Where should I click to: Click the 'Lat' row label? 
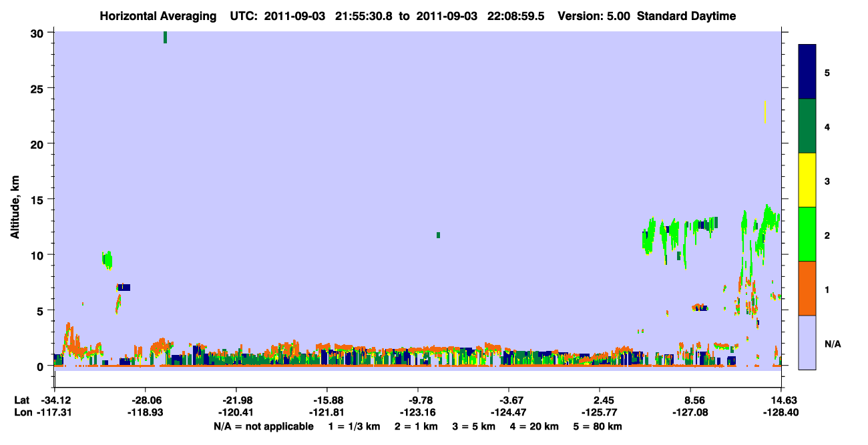[22, 400]
